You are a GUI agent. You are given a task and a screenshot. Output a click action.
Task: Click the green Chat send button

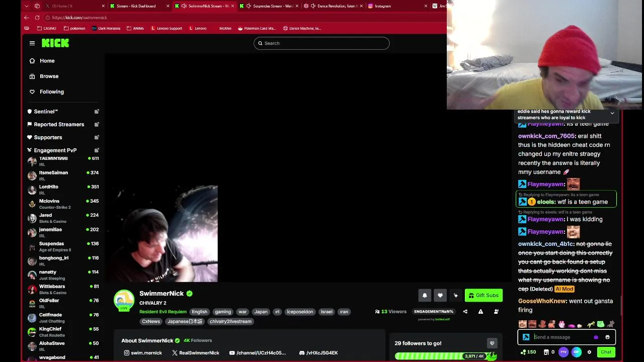[606, 352]
